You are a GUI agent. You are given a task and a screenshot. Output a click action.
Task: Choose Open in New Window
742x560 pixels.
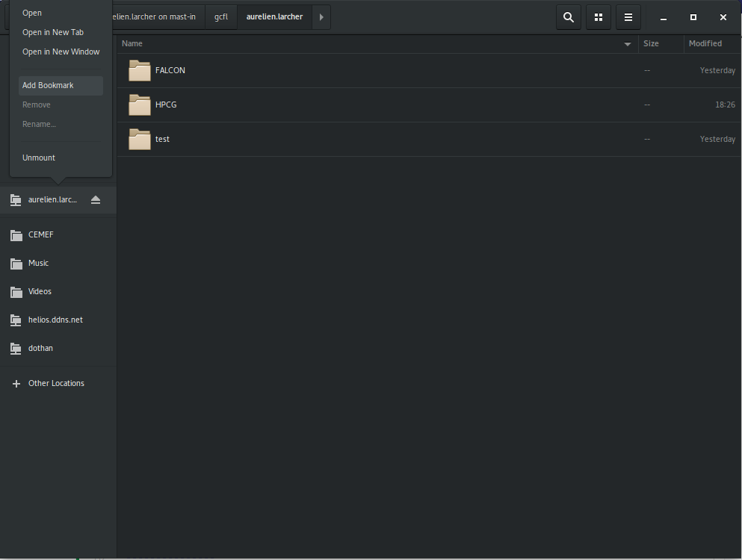(x=61, y=52)
